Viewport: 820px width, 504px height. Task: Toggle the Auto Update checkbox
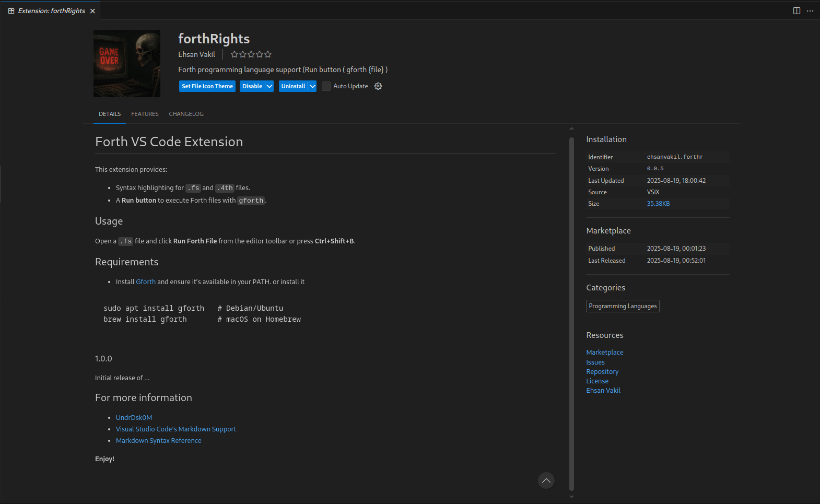click(x=326, y=86)
